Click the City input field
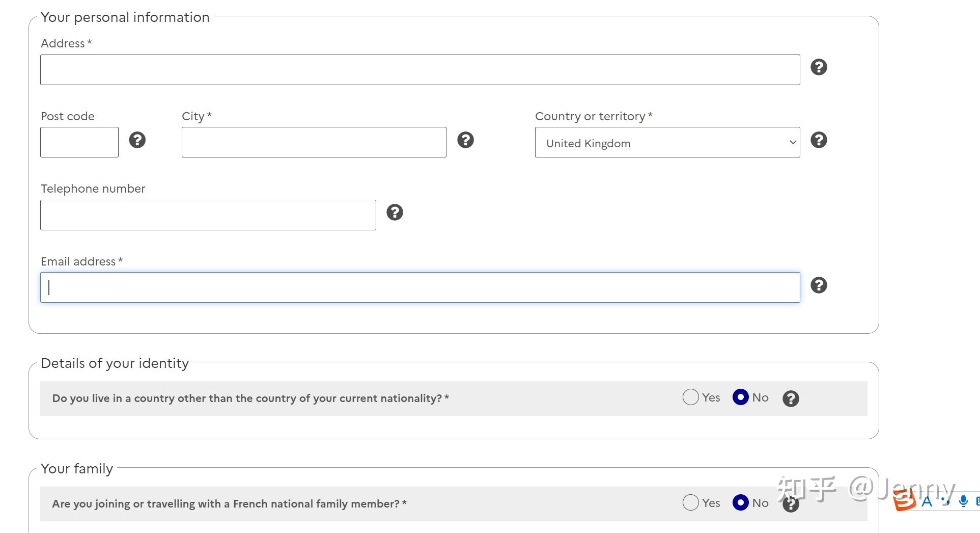This screenshot has width=980, height=533. pos(314,142)
